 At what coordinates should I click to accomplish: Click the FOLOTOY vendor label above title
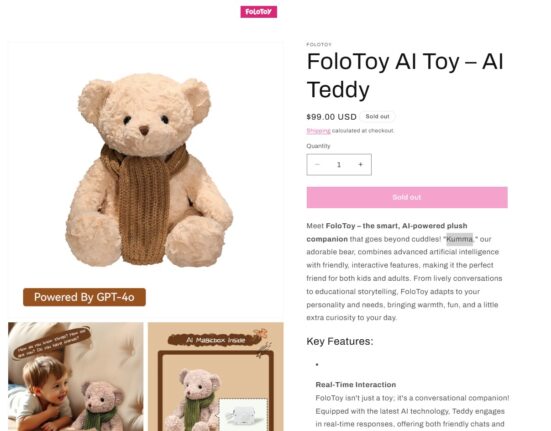319,45
